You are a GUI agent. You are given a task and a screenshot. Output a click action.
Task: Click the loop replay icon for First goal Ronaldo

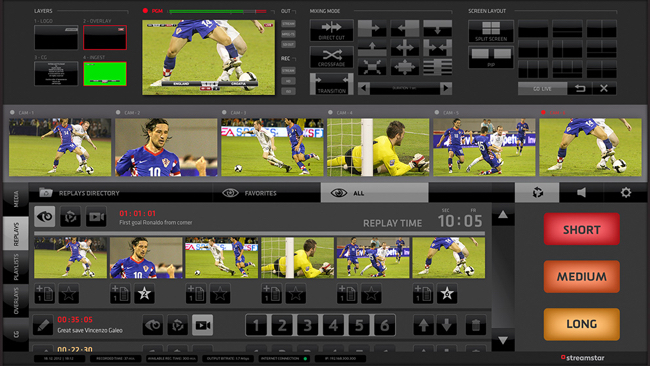click(70, 217)
